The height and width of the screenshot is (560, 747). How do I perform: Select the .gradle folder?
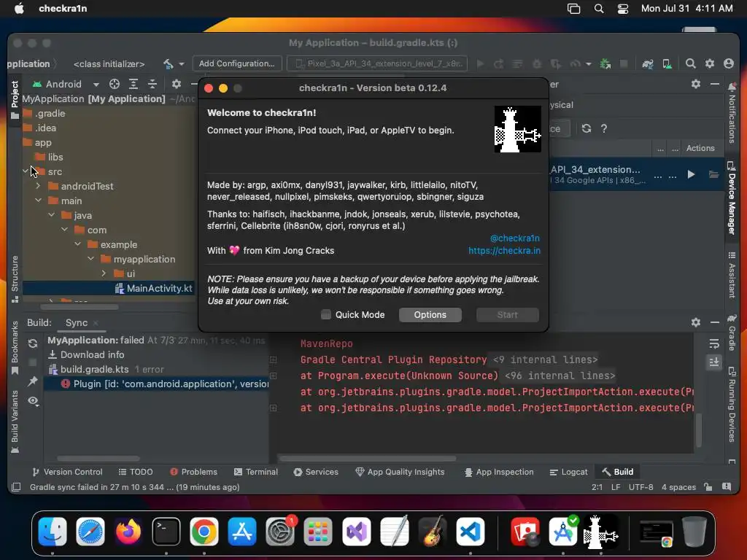pyautogui.click(x=50, y=113)
